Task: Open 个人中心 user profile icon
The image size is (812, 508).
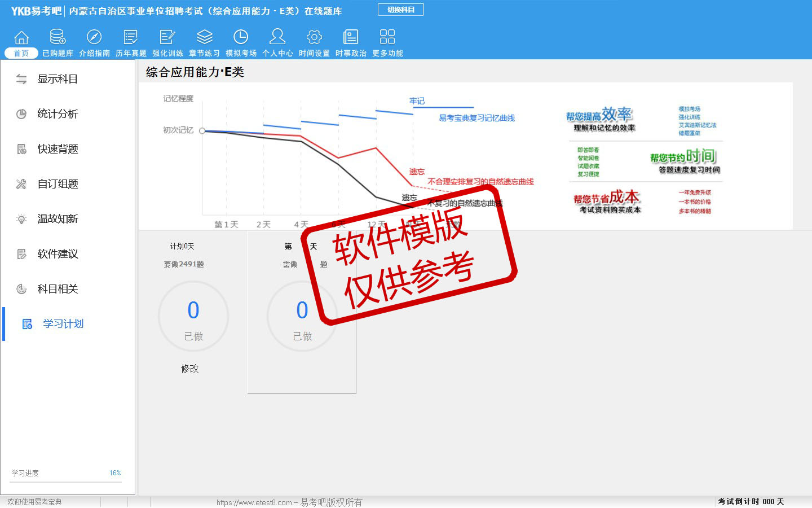Action: (277, 38)
